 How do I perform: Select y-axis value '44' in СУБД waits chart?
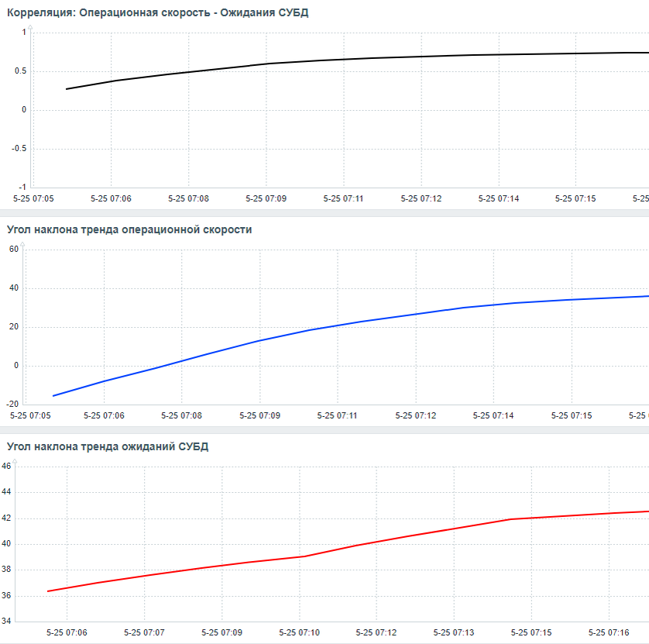[6, 492]
